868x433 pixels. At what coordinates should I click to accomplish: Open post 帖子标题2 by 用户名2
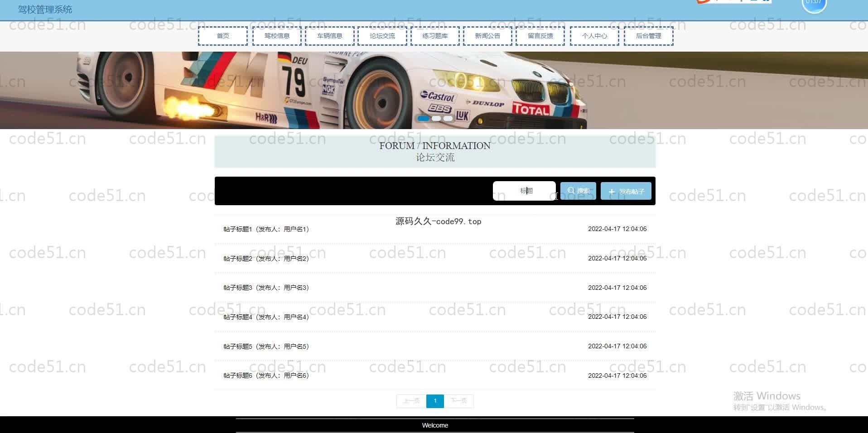tap(435, 258)
